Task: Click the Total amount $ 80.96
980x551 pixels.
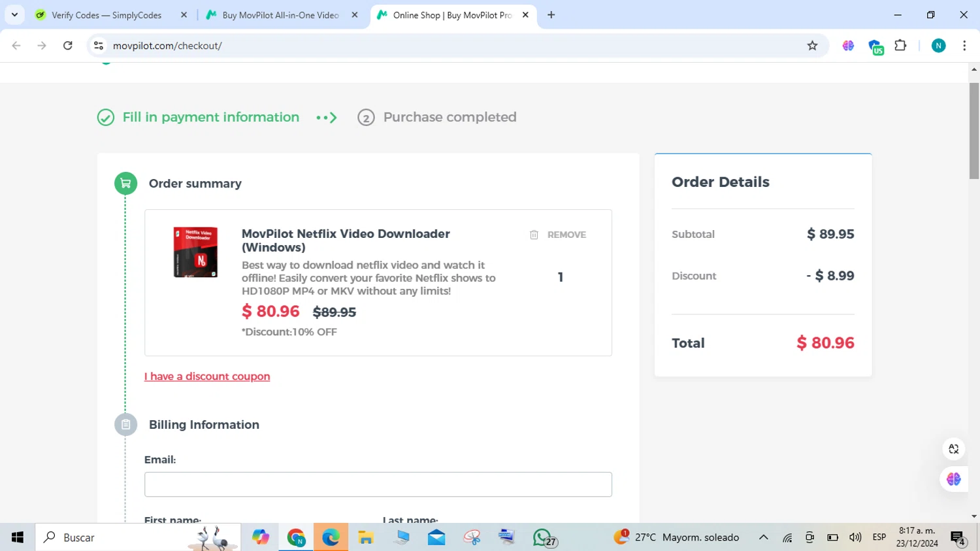Action: click(825, 343)
